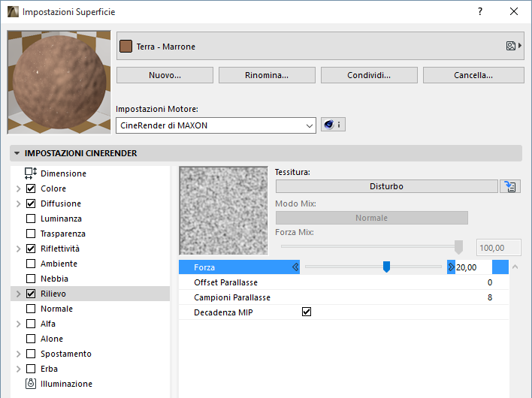This screenshot has height=398, width=532.
Task: Toggle the Trasparenza channel checkbox
Action: coord(31,234)
